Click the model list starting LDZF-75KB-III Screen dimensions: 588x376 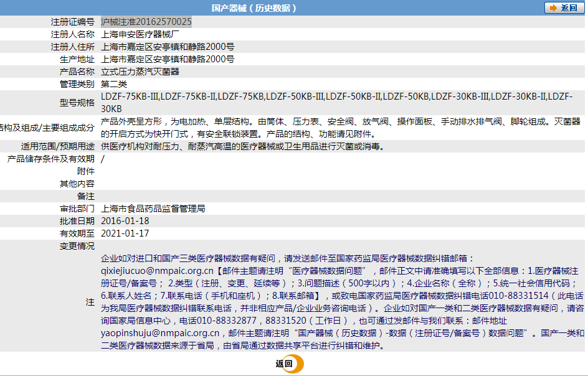click(337, 103)
